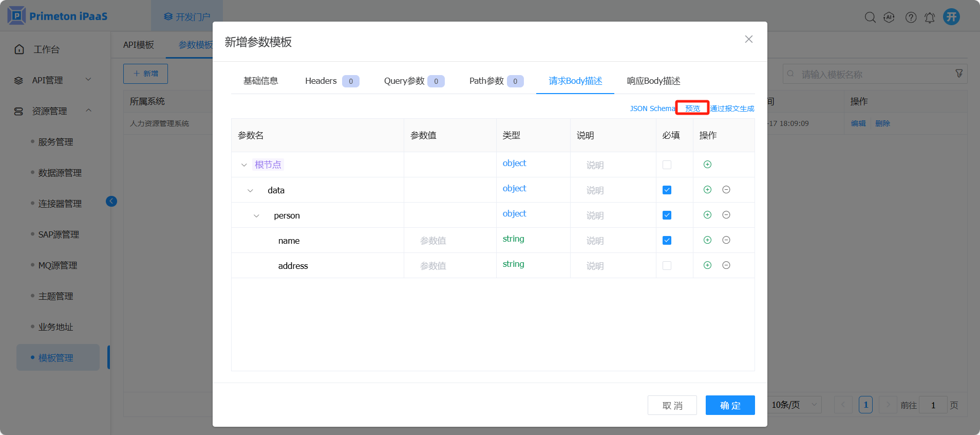
Task: Collapse the data node
Action: pyautogui.click(x=250, y=191)
